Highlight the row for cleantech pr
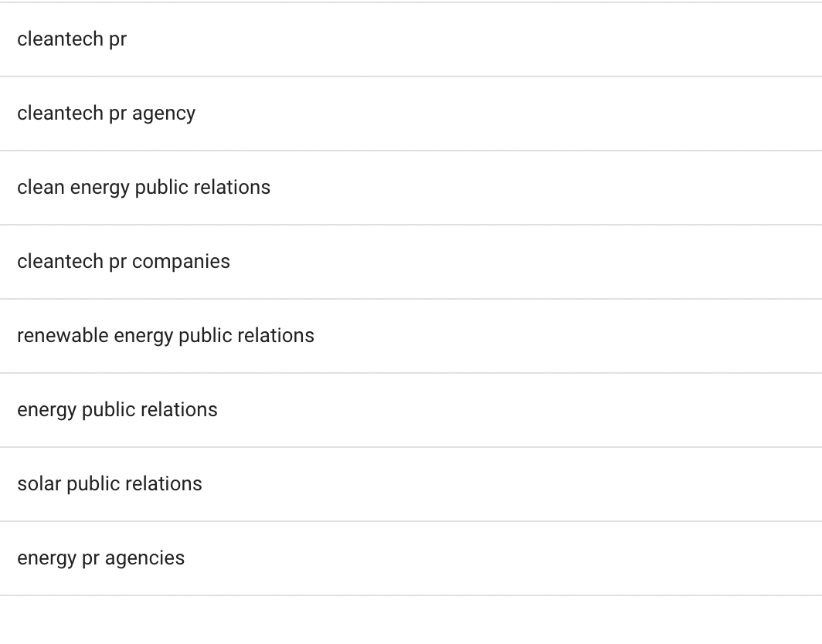The height and width of the screenshot is (644, 822). coord(411,39)
